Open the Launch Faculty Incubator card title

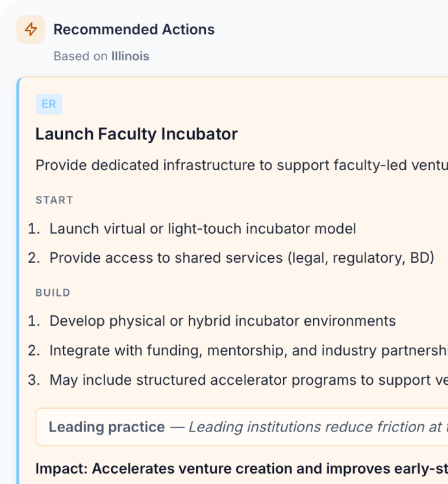tap(136, 134)
